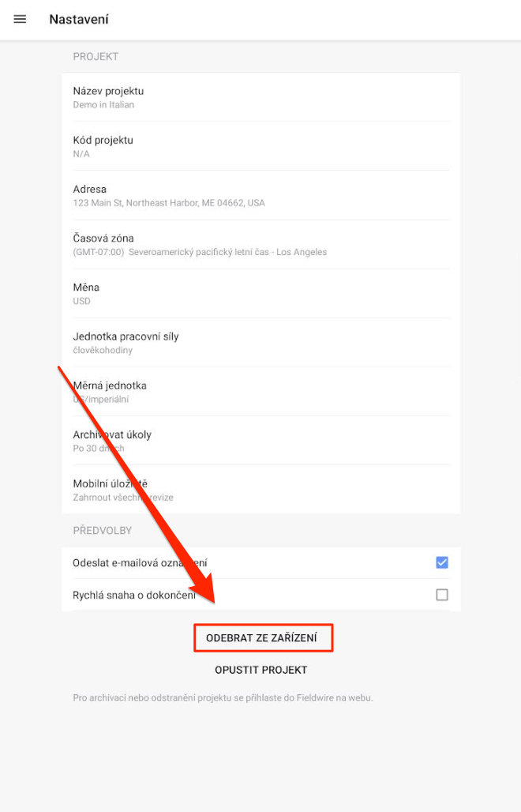The image size is (521, 812).
Task: Select the Měna USD option
Action: 260,294
